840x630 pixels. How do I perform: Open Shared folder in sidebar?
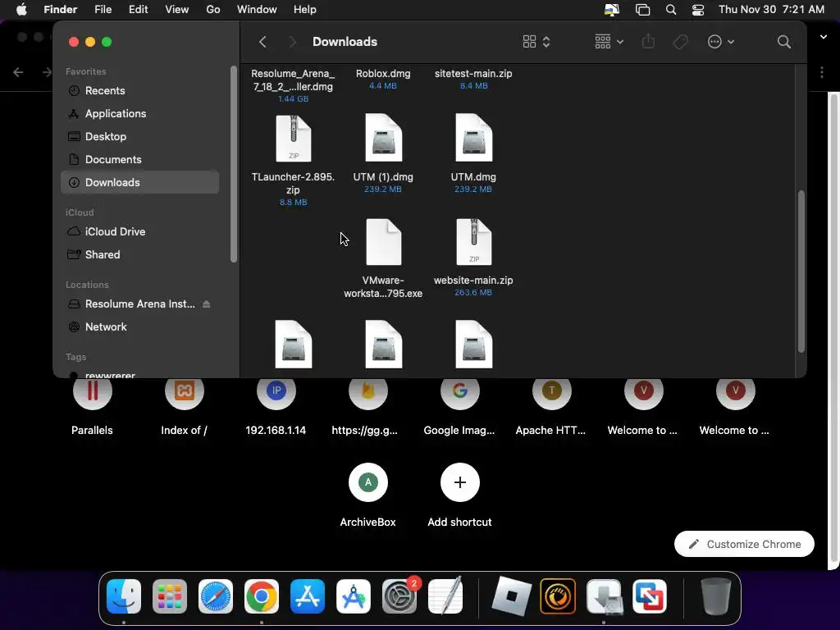[x=139, y=254]
